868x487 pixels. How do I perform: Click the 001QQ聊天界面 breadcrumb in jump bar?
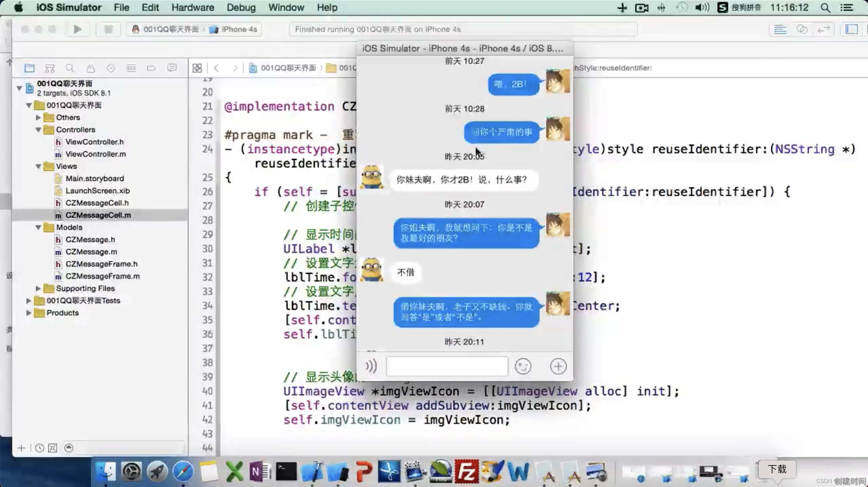pyautogui.click(x=283, y=68)
